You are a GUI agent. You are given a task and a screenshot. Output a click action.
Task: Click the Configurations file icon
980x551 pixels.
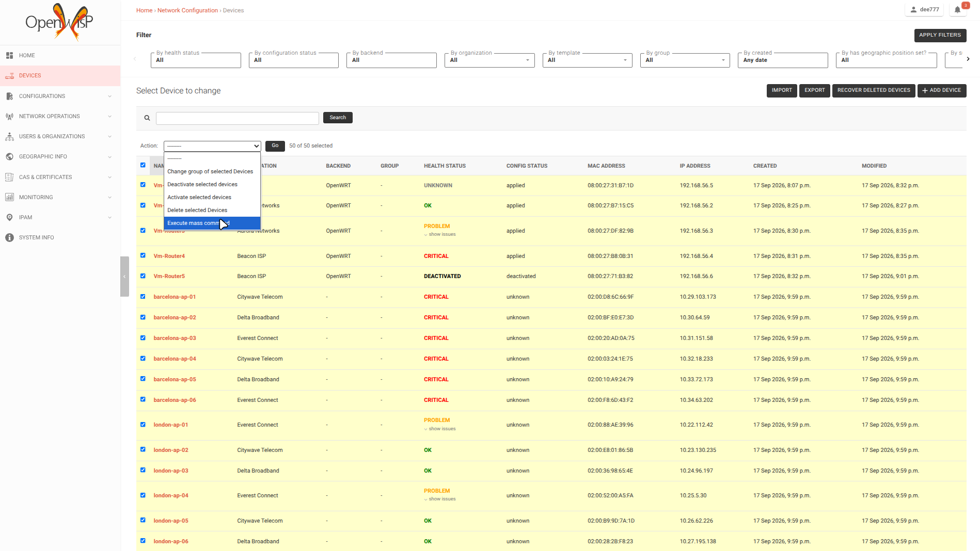(9, 96)
